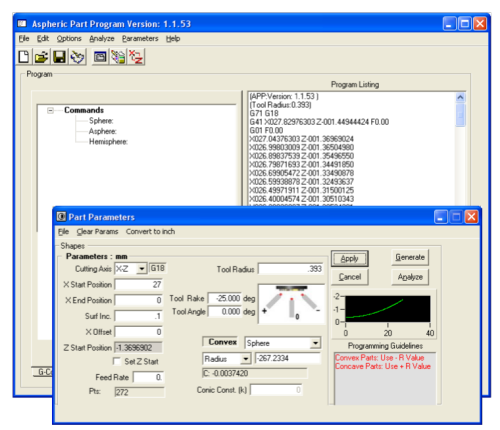This screenshot has height=430, width=500.
Task: Click the Tool Angle value field
Action: coord(225,312)
